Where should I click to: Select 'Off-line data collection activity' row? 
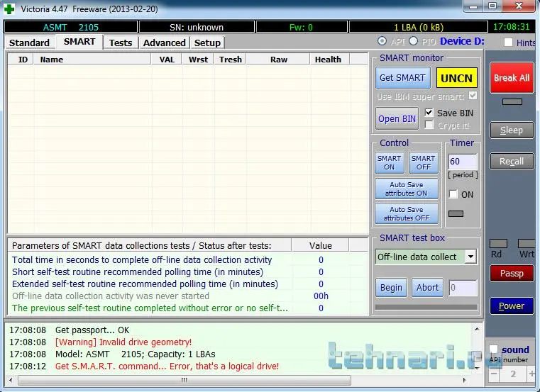188,296
